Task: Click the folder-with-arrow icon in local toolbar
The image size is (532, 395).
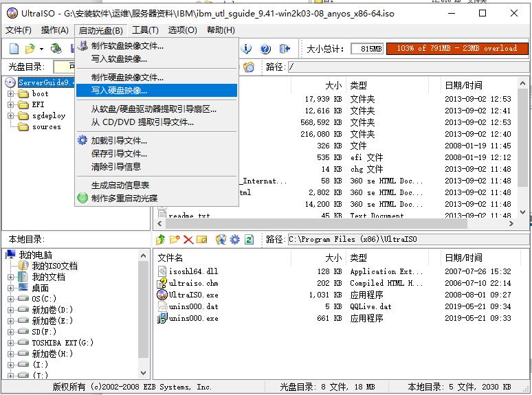Action: tap(221, 239)
